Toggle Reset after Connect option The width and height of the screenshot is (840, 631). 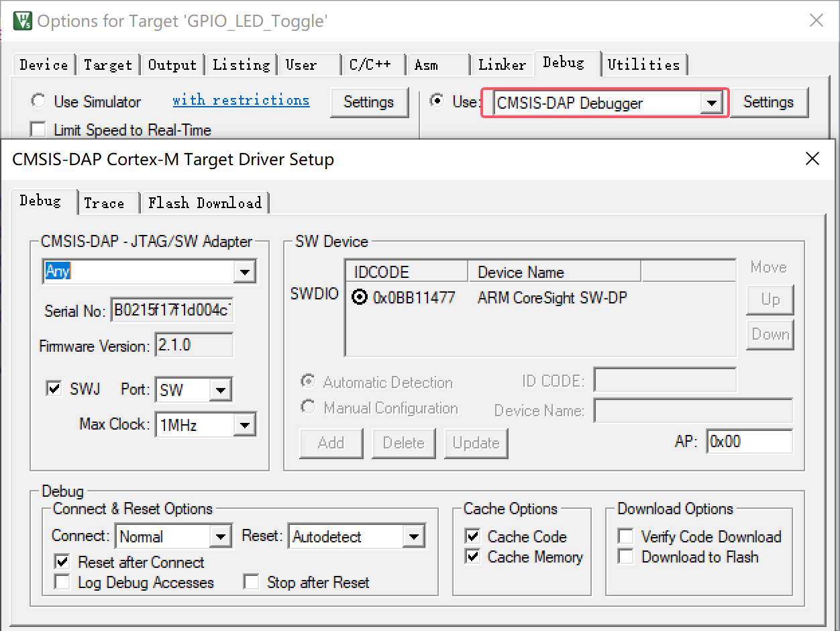(62, 562)
